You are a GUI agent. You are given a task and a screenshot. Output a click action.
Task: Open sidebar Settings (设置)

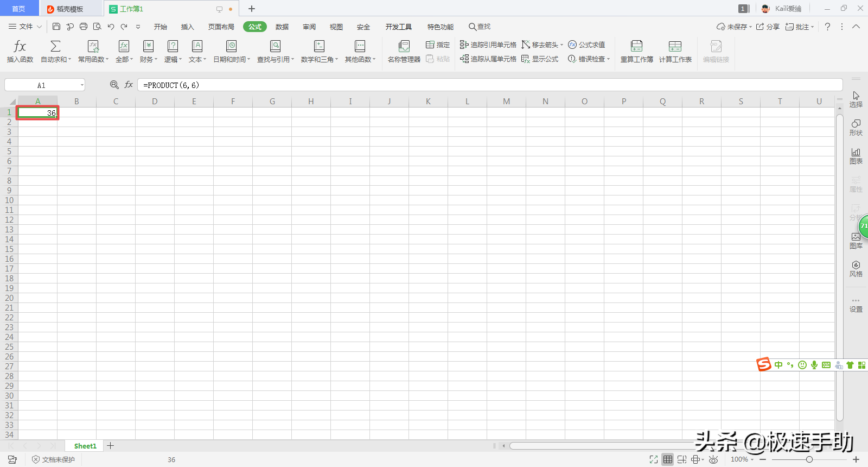856,305
